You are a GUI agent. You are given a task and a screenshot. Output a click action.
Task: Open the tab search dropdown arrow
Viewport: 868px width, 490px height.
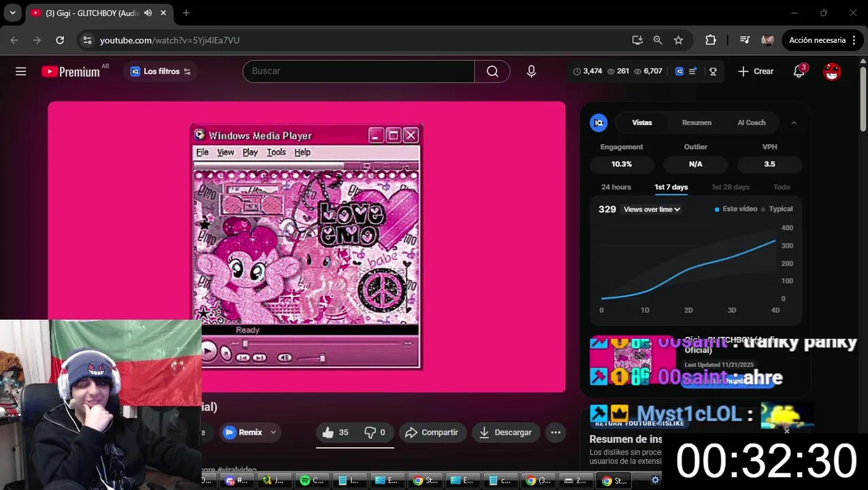click(12, 13)
